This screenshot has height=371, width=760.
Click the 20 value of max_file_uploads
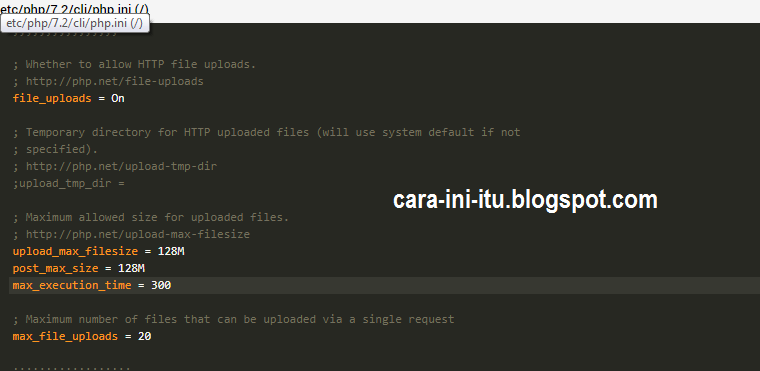[x=144, y=337]
